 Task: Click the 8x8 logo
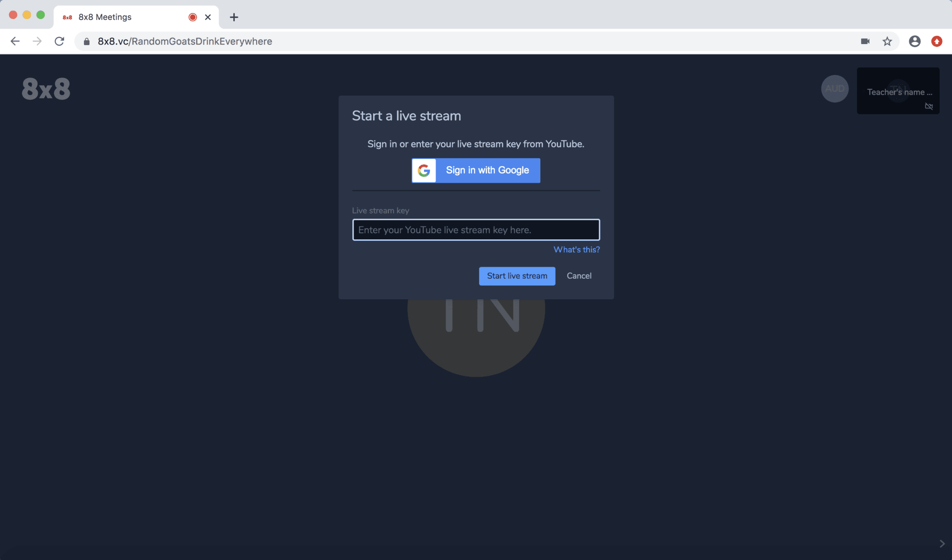pos(46,89)
